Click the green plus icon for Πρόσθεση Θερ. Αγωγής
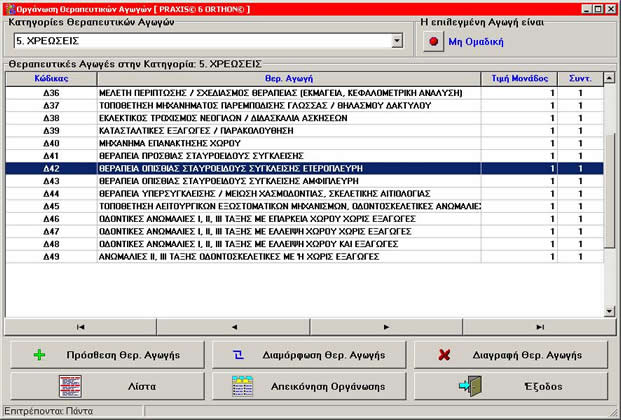Image resolution: width=621 pixels, height=420 pixels. click(x=39, y=355)
